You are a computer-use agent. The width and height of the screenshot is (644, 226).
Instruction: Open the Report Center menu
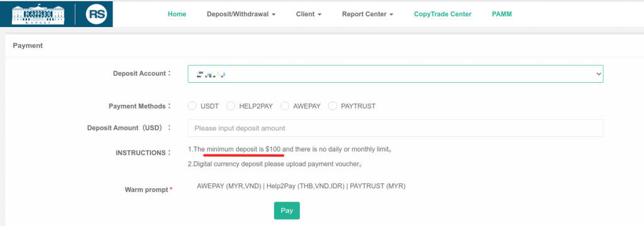coord(367,14)
